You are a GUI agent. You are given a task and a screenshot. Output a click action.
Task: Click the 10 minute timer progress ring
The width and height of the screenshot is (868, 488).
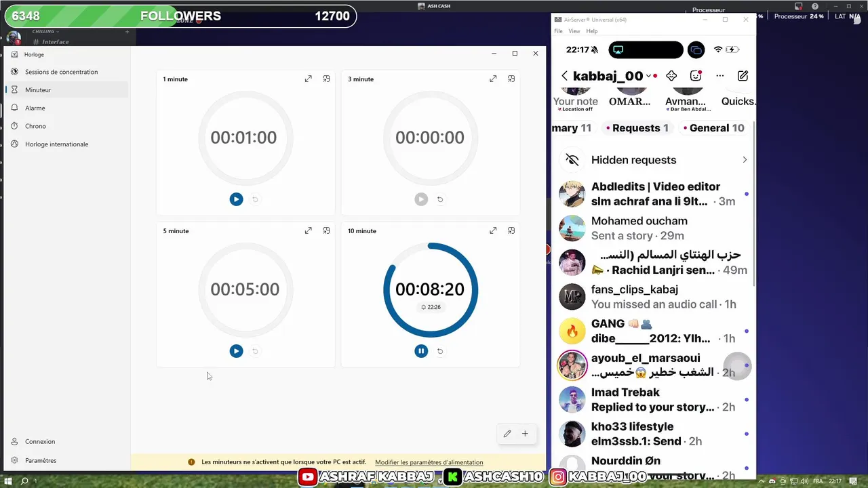431,290
